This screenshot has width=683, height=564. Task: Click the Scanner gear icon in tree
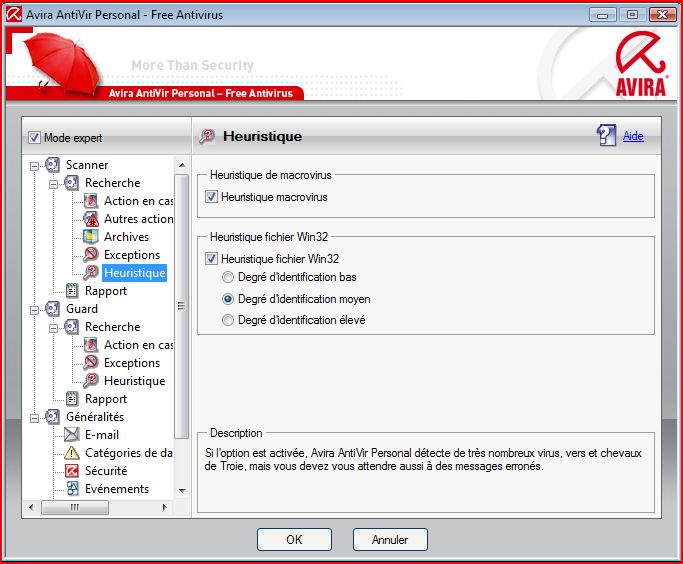point(52,165)
